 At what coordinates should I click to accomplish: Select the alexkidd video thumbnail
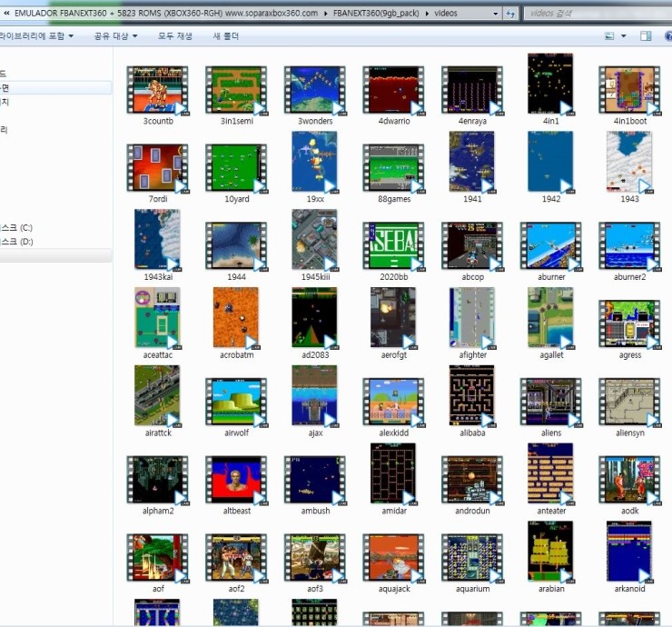(x=393, y=403)
